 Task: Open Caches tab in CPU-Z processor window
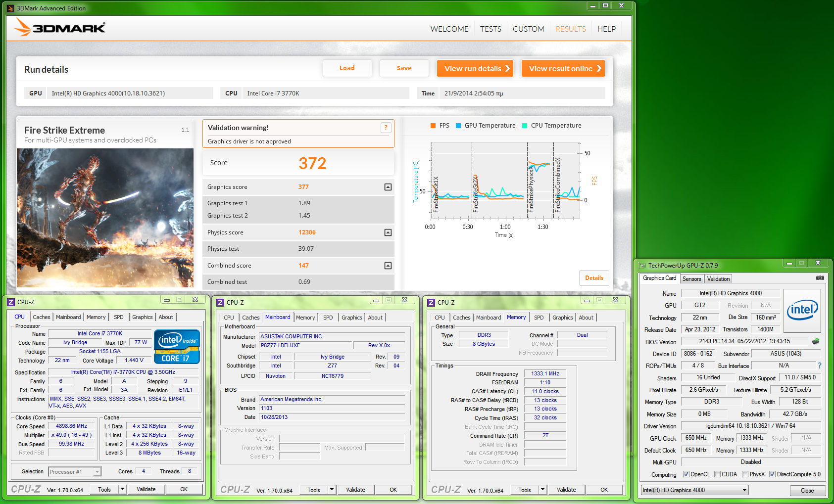pos(42,317)
